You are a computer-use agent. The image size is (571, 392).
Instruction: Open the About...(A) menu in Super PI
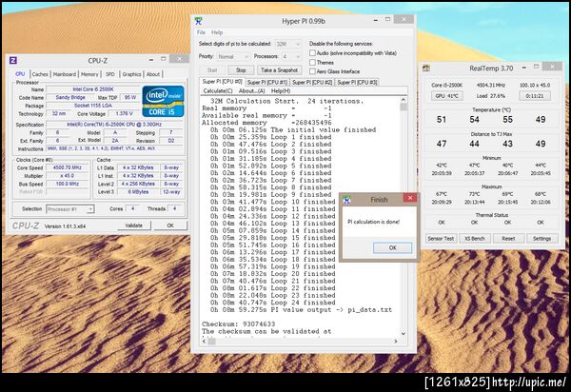point(251,91)
